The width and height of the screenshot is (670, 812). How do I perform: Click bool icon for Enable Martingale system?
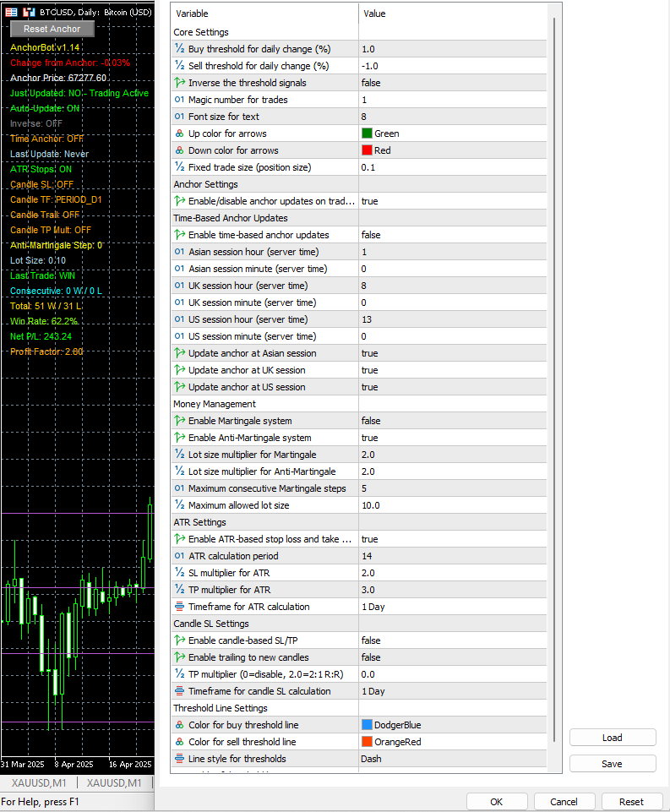(180, 421)
